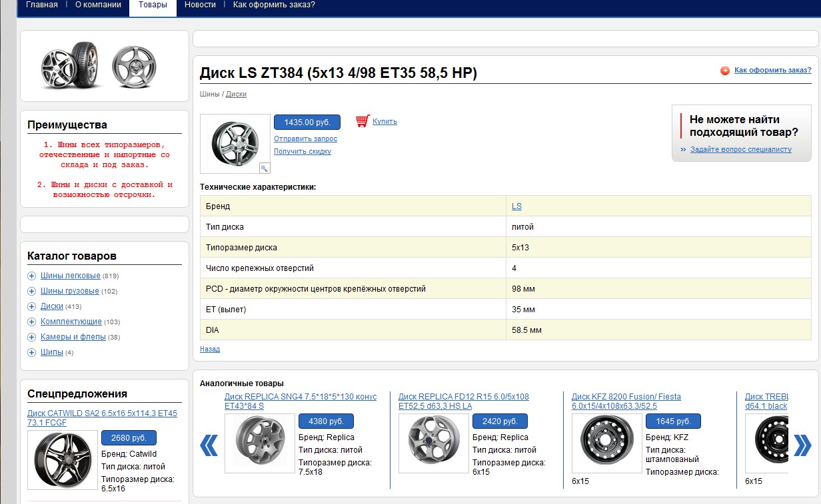Open Диск REPLICA FD12 product link
Screen dimensions: 821x504
(464, 401)
